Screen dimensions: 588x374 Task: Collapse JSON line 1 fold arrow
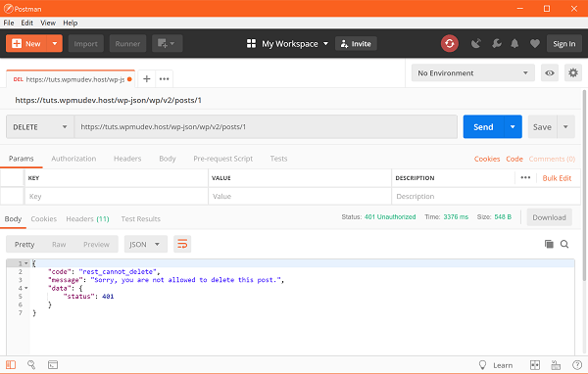tap(26, 263)
